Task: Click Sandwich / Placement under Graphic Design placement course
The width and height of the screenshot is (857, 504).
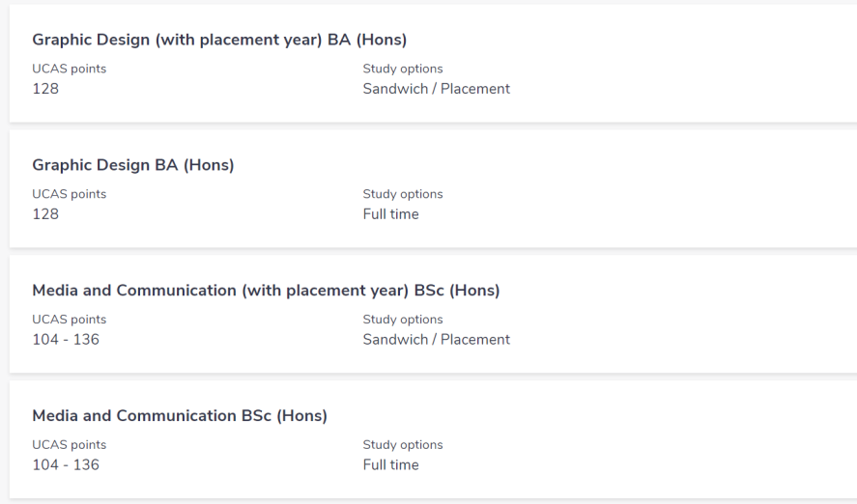Action: coord(436,89)
